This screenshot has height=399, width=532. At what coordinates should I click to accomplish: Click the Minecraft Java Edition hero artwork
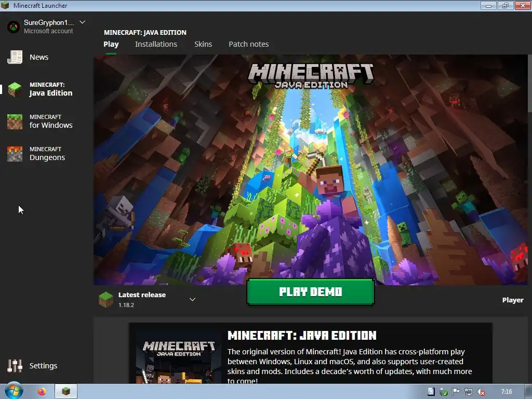click(x=311, y=170)
